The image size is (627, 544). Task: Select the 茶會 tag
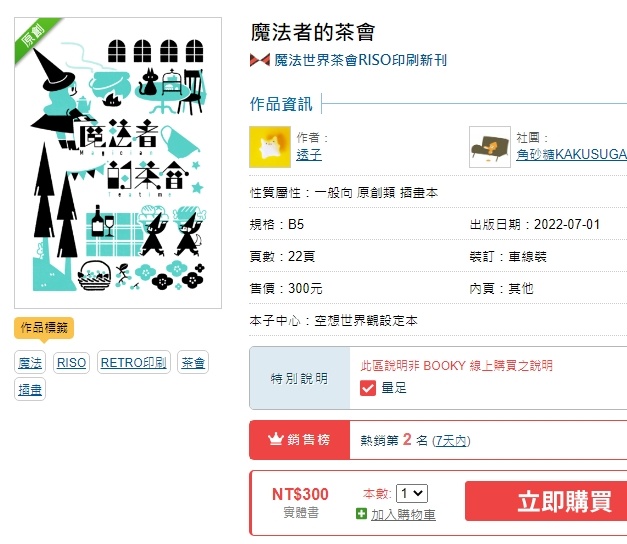[x=193, y=362]
